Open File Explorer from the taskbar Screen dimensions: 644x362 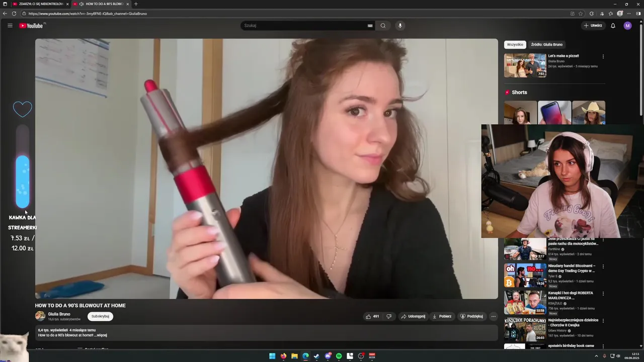coord(294,356)
